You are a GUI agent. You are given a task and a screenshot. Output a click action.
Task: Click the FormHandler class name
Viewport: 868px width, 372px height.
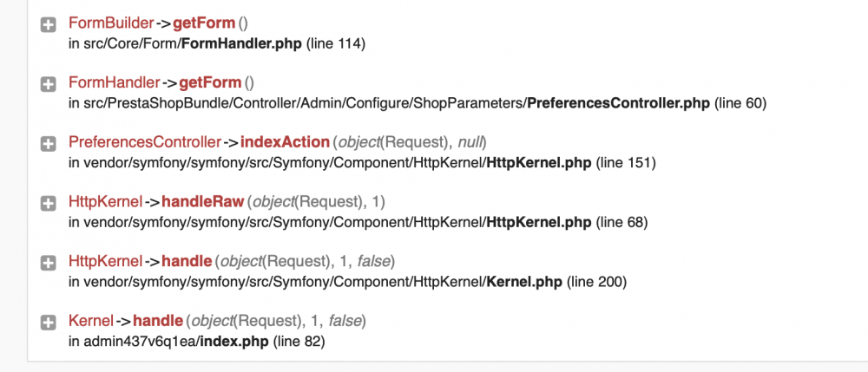pos(114,83)
